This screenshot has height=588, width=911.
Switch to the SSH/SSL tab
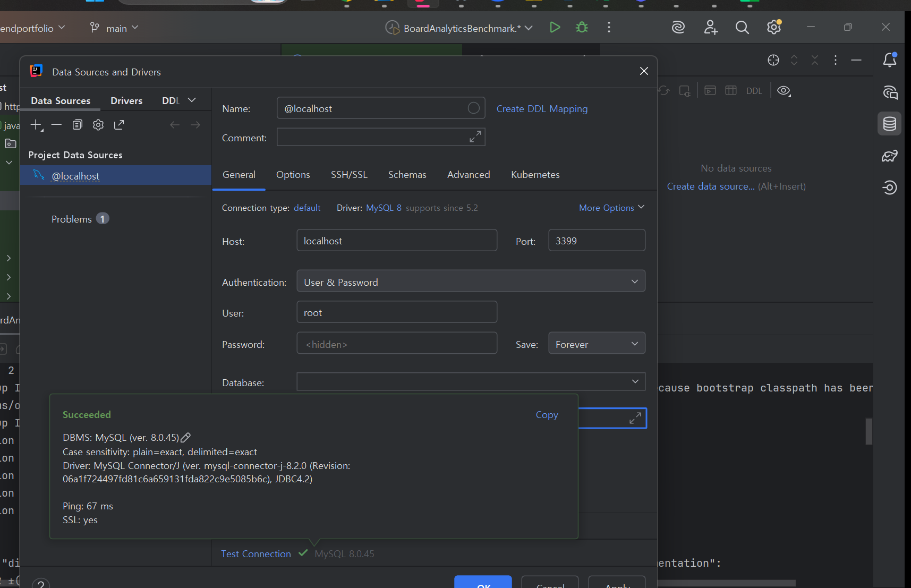pos(349,175)
